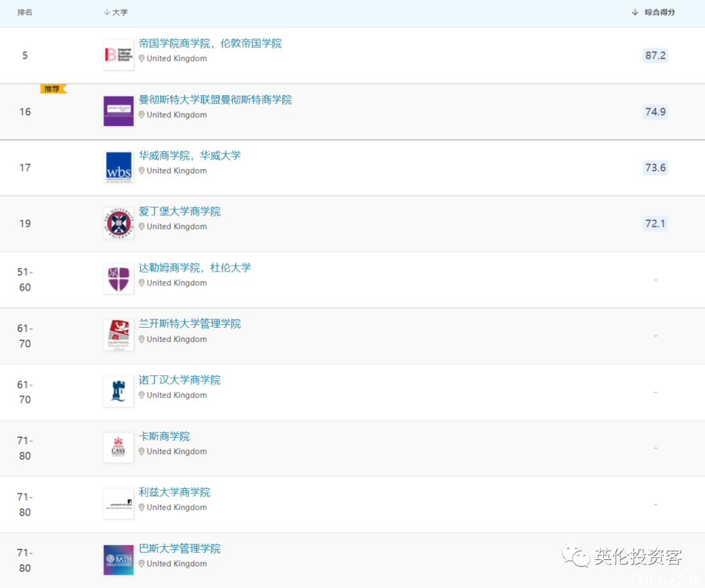
Task: Click Durham University shield logo
Action: pos(119,279)
